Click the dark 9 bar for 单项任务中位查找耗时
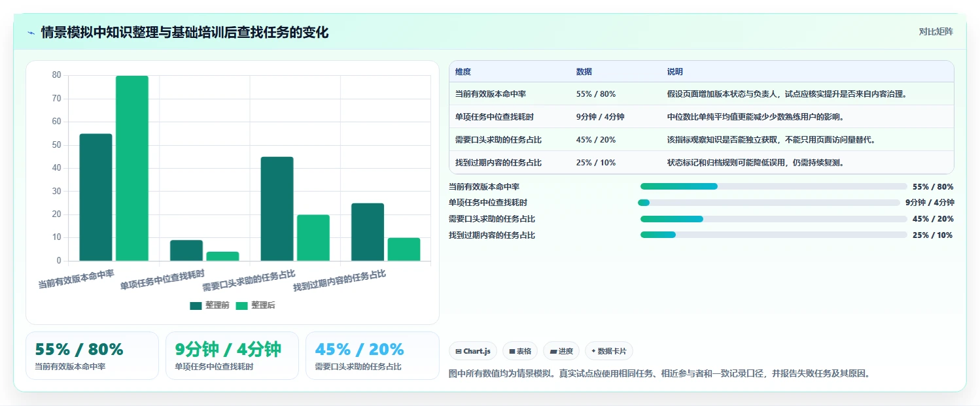This screenshot has width=980, height=406. 186,250
